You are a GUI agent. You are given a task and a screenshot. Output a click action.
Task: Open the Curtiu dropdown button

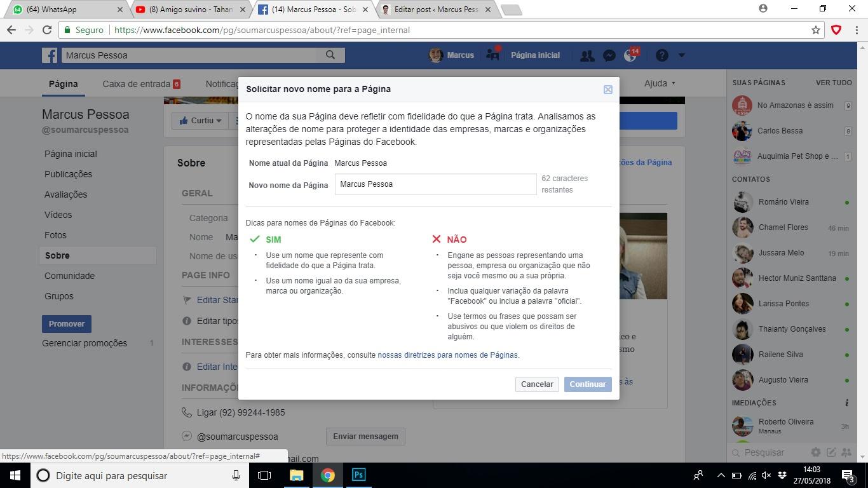200,121
